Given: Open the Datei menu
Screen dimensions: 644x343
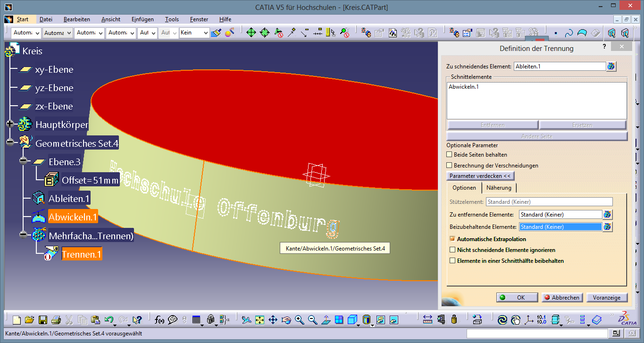Looking at the screenshot, I should pyautogui.click(x=46, y=19).
